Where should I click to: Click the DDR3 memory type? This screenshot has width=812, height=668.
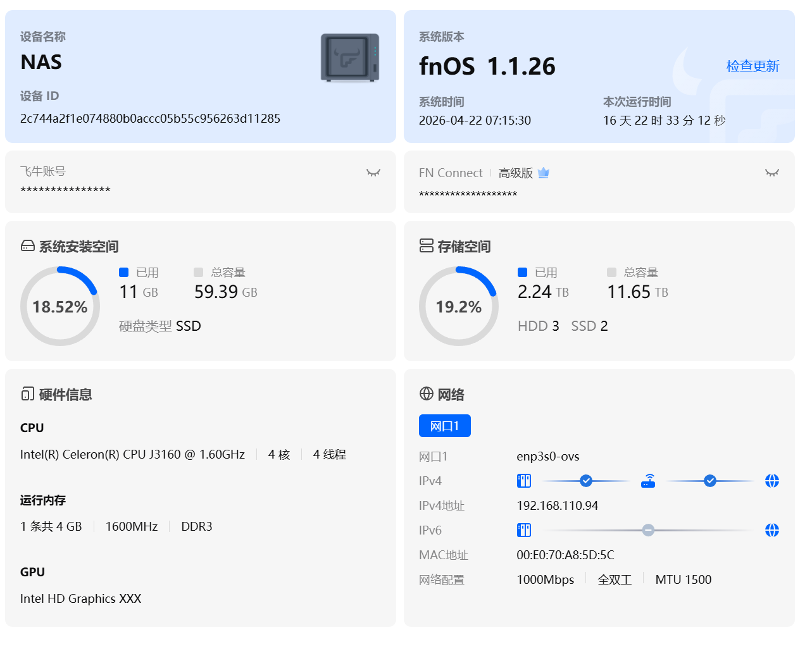(197, 526)
